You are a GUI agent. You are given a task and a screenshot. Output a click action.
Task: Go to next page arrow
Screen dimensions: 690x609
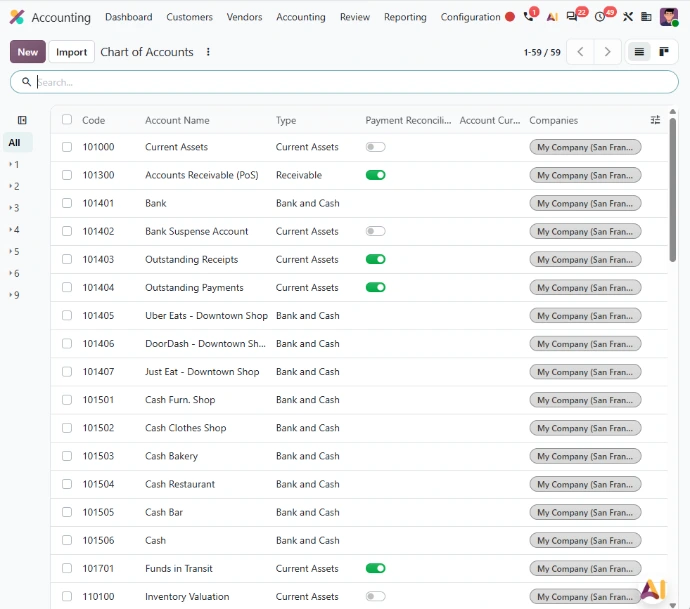608,52
